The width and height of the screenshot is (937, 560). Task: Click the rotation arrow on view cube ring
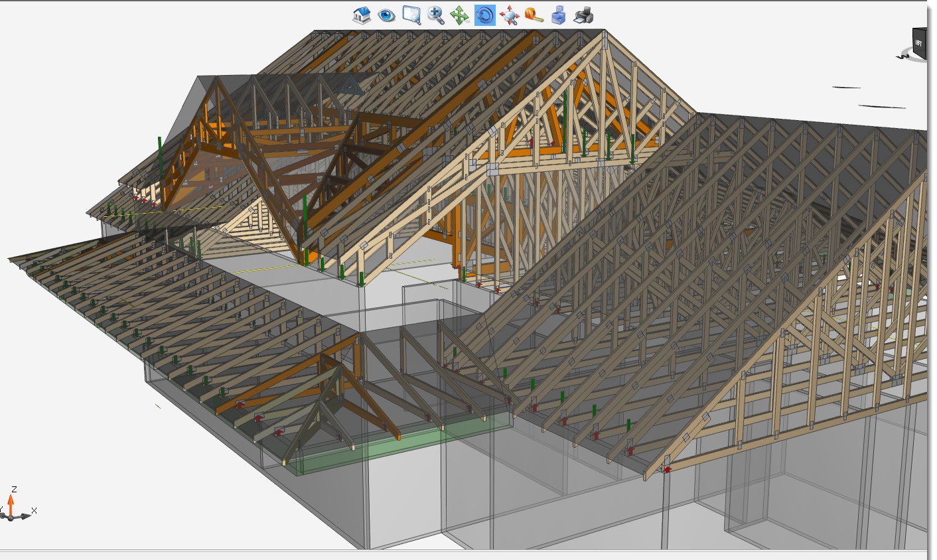point(902,56)
